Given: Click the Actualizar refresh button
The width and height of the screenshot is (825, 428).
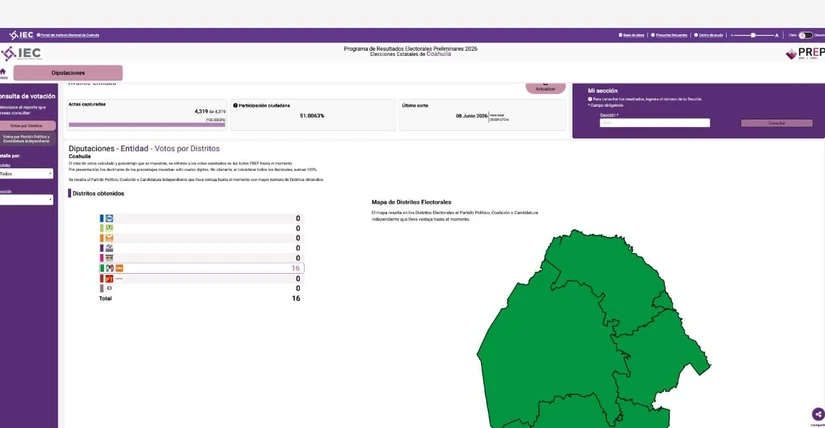Looking at the screenshot, I should click(545, 87).
